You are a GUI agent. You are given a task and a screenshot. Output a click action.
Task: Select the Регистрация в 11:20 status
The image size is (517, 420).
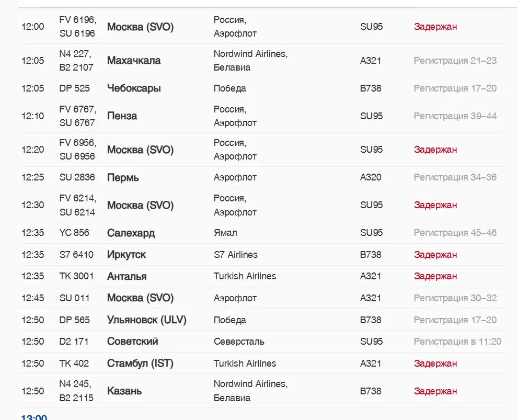coord(457,342)
